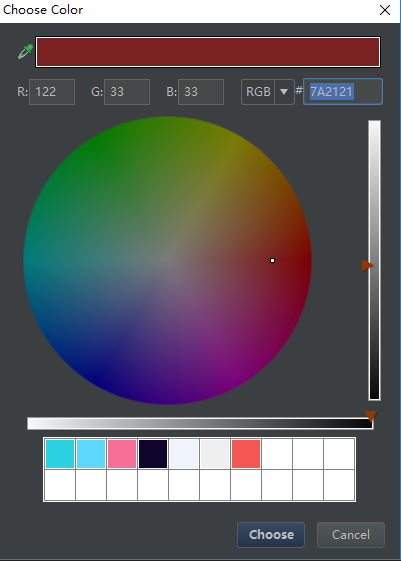Edit the R value field
This screenshot has width=401, height=561.
(52, 92)
